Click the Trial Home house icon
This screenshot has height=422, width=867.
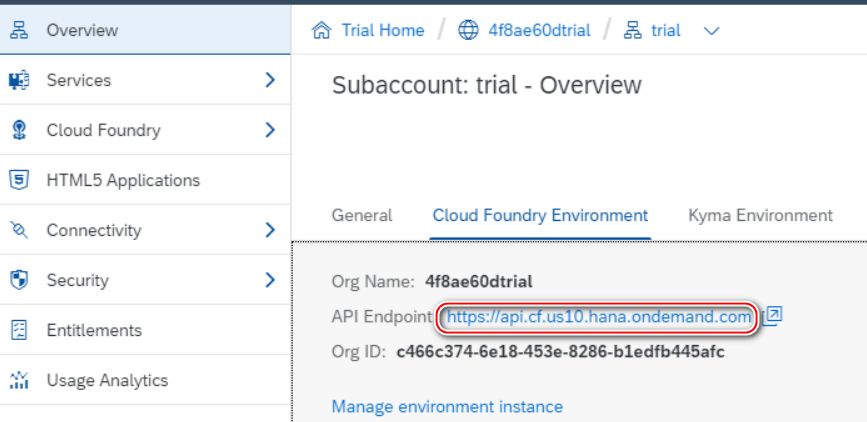[x=321, y=30]
